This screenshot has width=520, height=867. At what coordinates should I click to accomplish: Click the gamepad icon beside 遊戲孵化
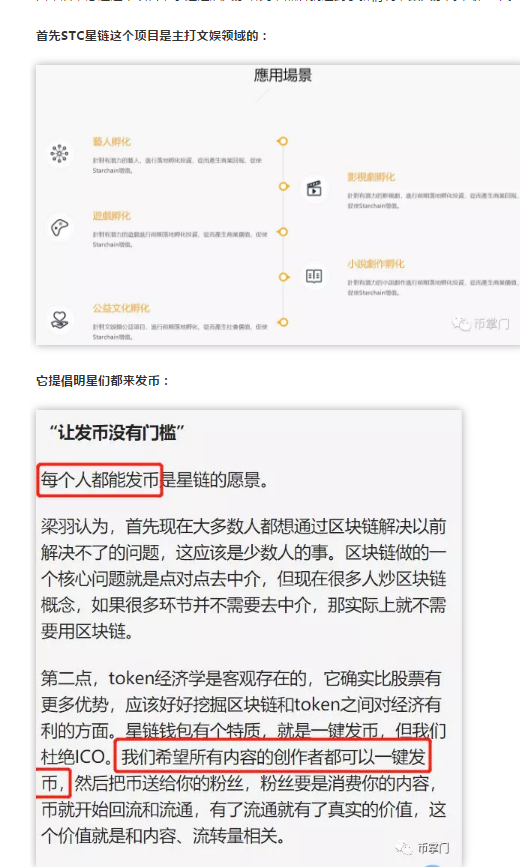pos(59,227)
